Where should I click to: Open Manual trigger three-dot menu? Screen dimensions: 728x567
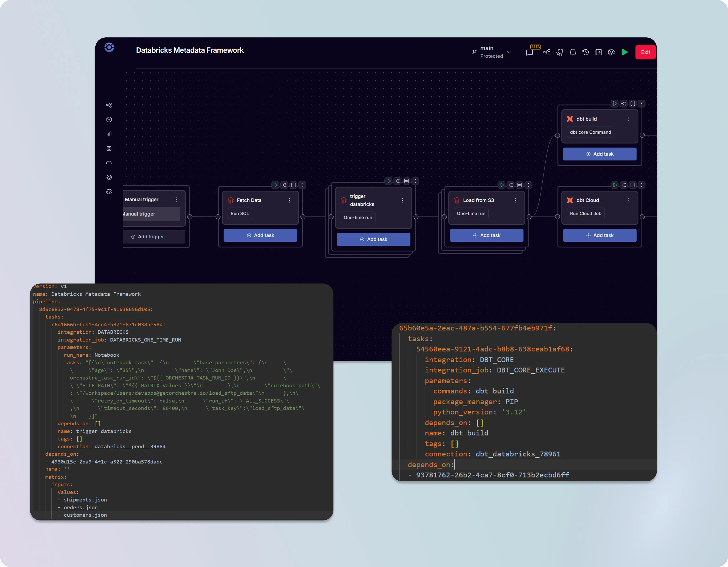[176, 200]
